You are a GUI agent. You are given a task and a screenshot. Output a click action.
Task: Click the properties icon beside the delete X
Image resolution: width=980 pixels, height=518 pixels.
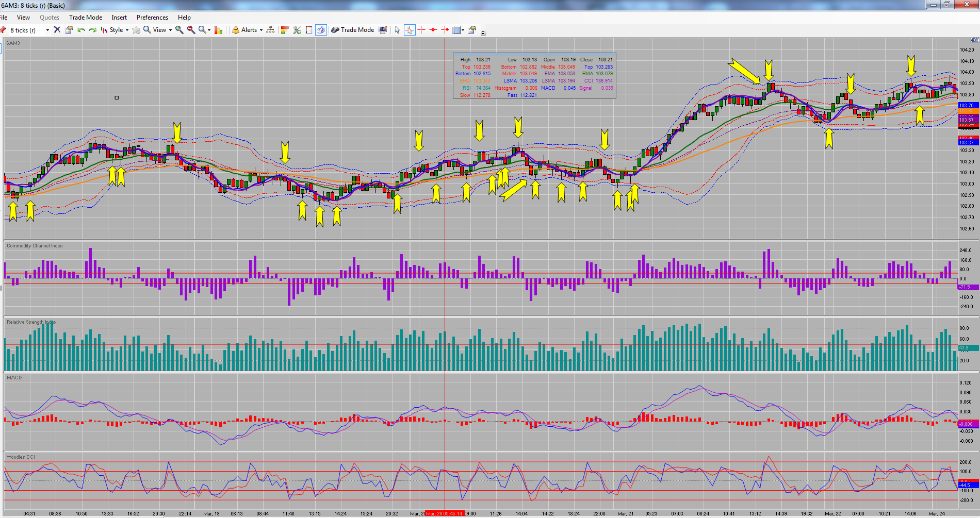tap(69, 30)
